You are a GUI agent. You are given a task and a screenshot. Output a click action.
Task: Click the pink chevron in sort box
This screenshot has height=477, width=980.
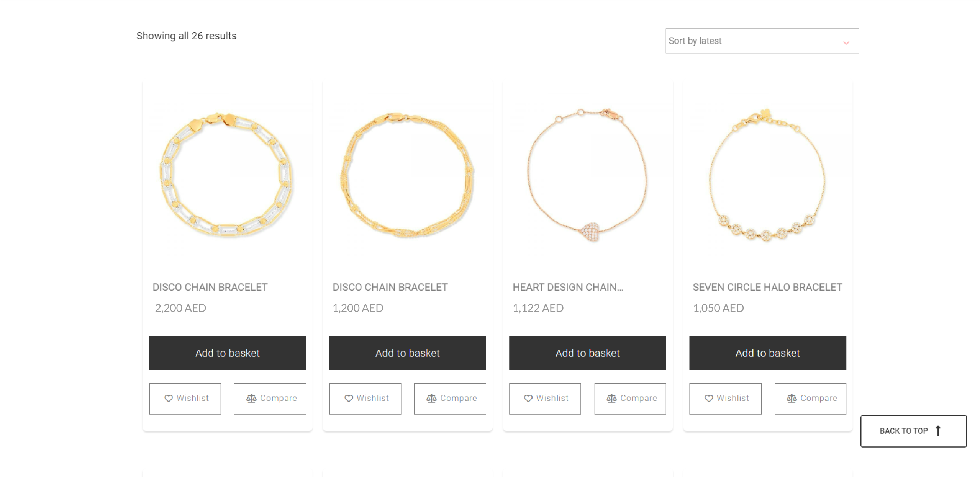846,43
